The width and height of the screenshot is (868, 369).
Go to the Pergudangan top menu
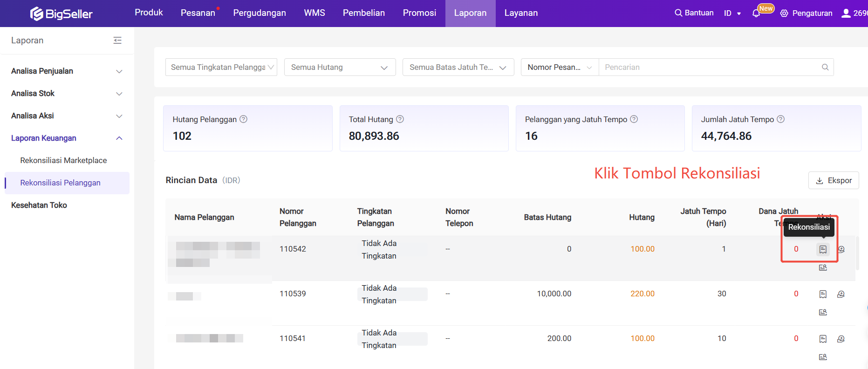point(260,13)
